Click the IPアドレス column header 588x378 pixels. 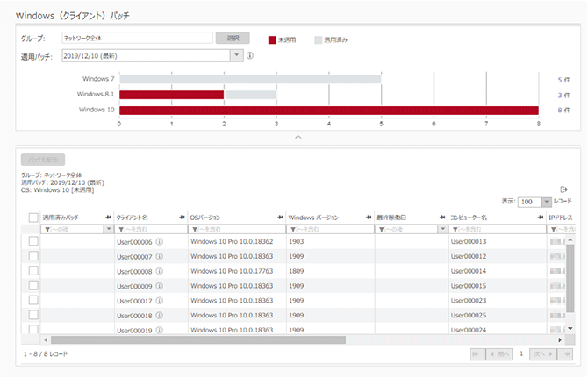click(x=562, y=216)
